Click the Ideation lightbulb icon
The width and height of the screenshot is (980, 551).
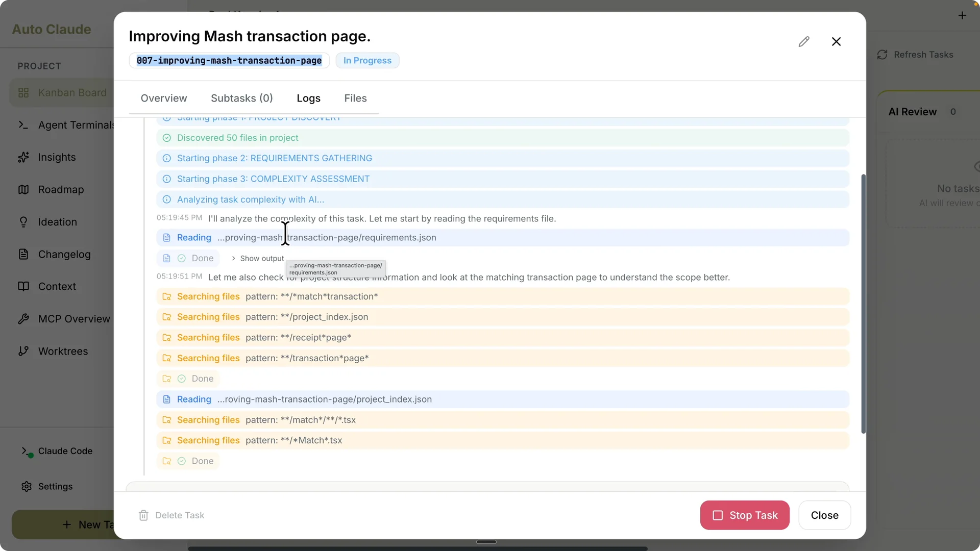click(23, 222)
